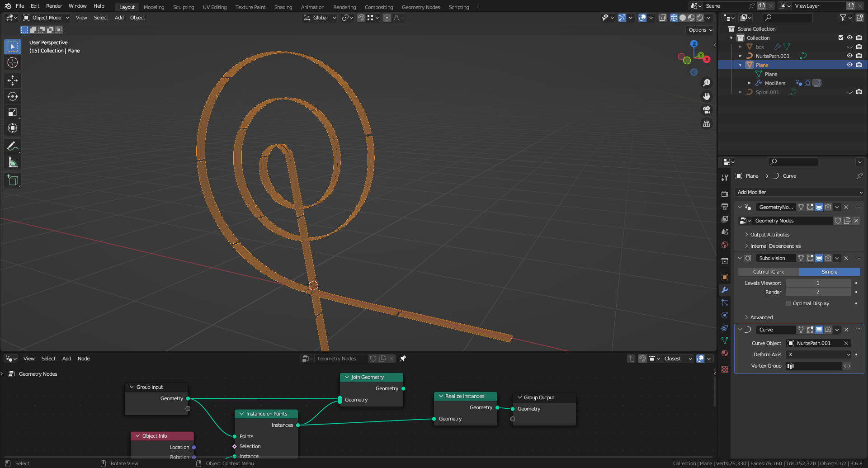Enable Optimal Display checkbox
868x468 pixels.
tap(788, 303)
